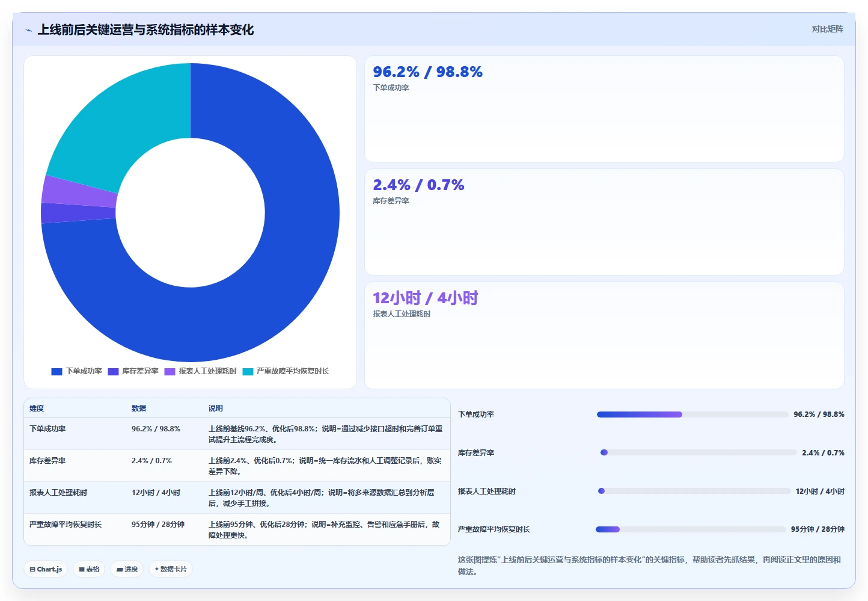Toggle 严重故障平均恢复时长 legend swatch
868x601 pixels.
tap(248, 372)
